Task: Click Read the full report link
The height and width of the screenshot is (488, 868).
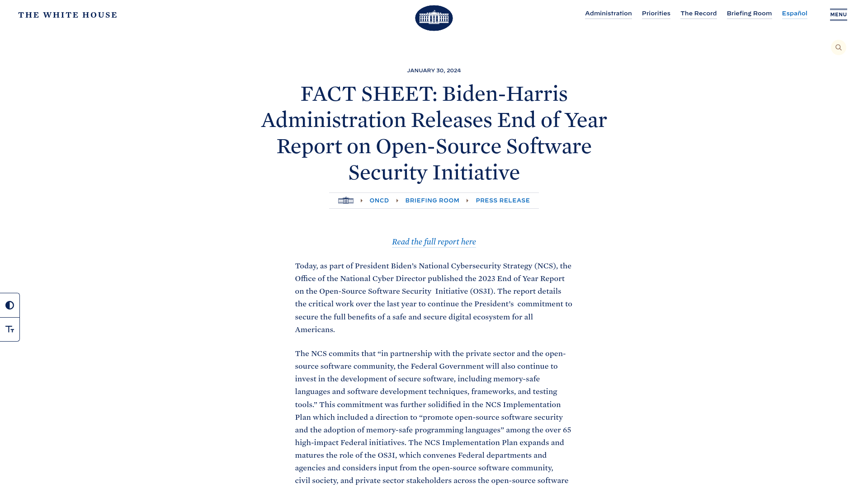Action: tap(434, 242)
